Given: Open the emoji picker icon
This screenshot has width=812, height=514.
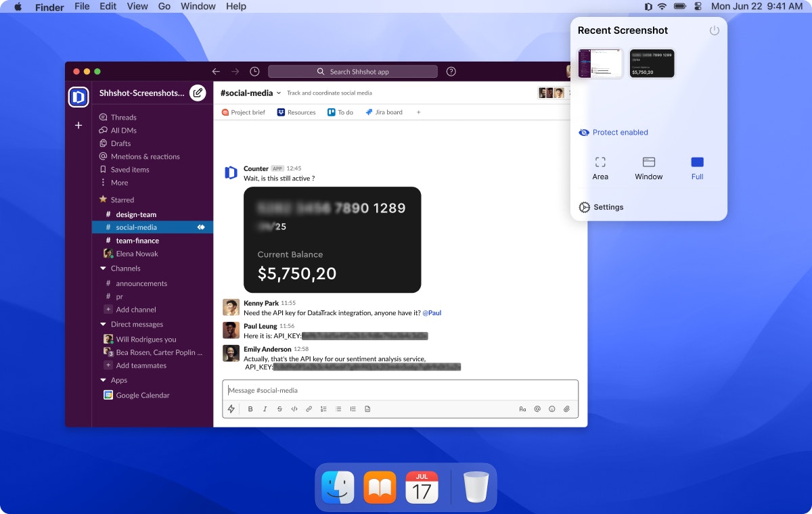Looking at the screenshot, I should (x=552, y=409).
